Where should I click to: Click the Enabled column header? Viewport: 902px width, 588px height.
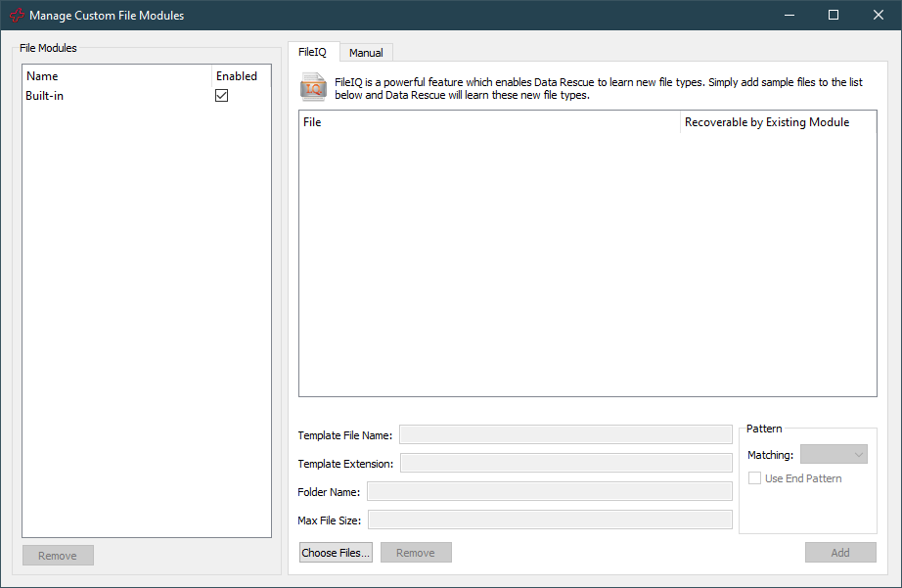pyautogui.click(x=241, y=76)
